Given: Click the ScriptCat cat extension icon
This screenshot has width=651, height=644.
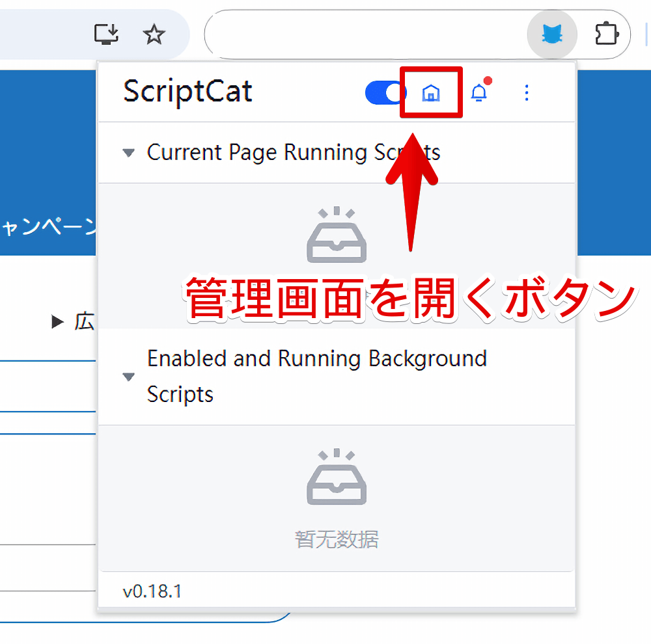Looking at the screenshot, I should [552, 34].
